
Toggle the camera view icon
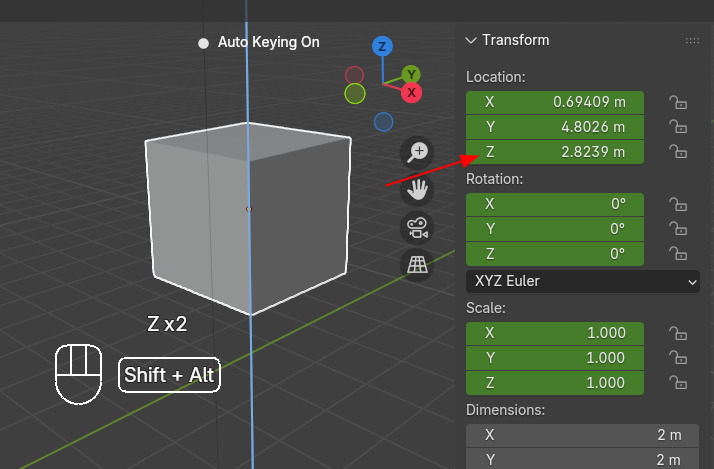pyautogui.click(x=417, y=228)
